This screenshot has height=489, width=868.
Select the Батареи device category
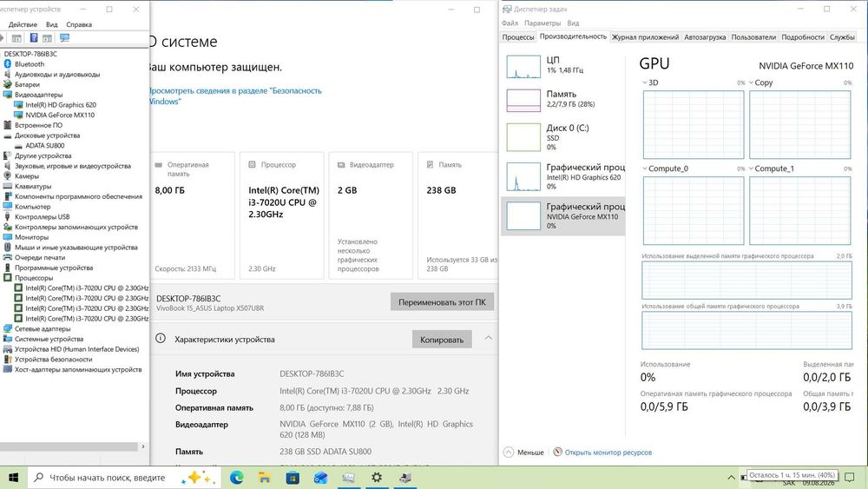pyautogui.click(x=27, y=85)
